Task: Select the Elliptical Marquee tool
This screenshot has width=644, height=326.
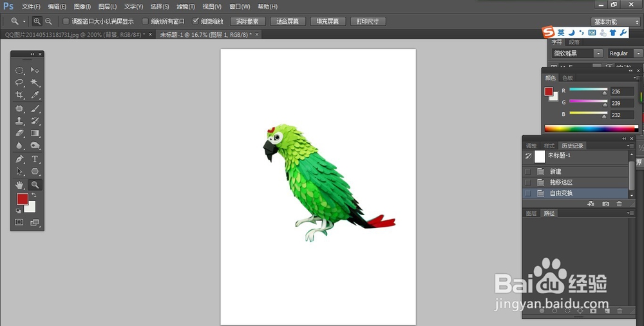Action: point(19,70)
